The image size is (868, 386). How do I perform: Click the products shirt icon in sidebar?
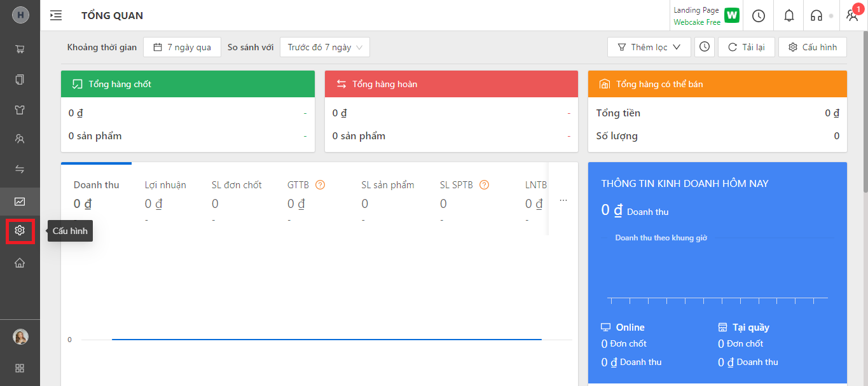[x=20, y=109]
